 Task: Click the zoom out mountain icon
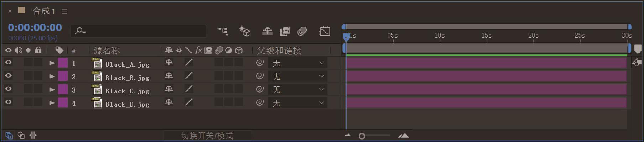pos(348,135)
